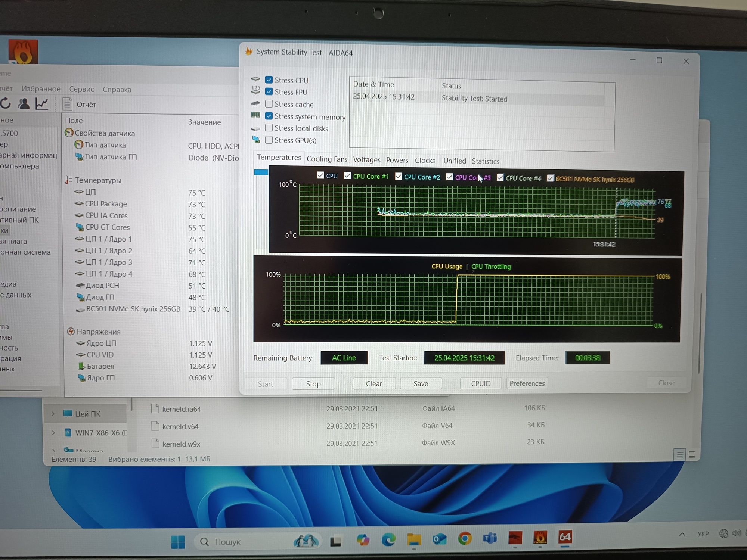Enable the Stress GPU(s) checkbox

pos(269,140)
